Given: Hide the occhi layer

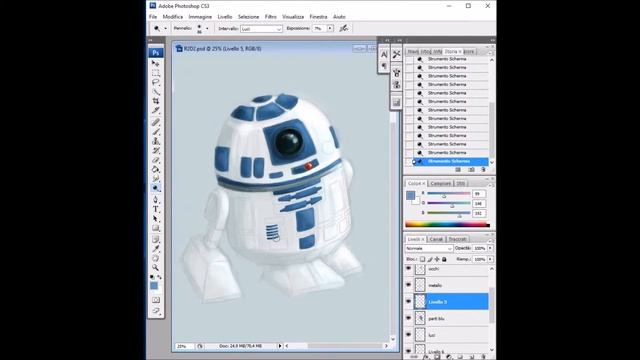Looking at the screenshot, I should coord(409,269).
